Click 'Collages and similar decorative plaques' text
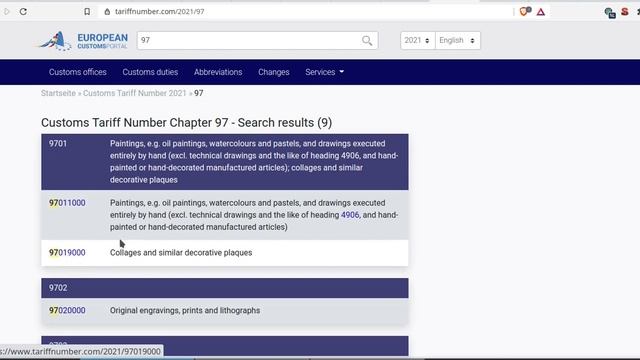 point(181,253)
